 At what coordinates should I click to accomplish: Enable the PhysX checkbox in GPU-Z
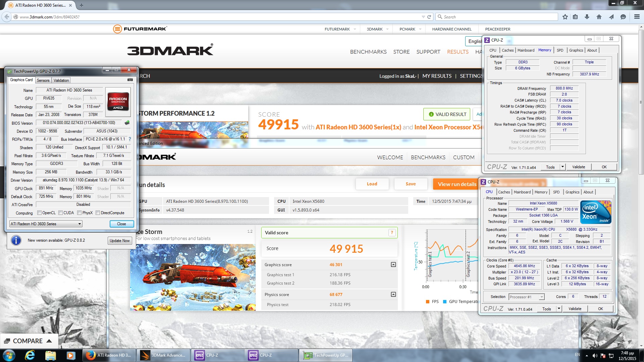pyautogui.click(x=79, y=213)
